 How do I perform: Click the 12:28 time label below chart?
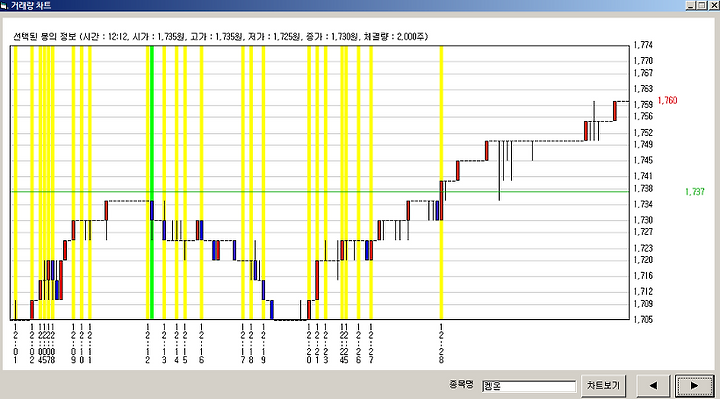coord(441,343)
